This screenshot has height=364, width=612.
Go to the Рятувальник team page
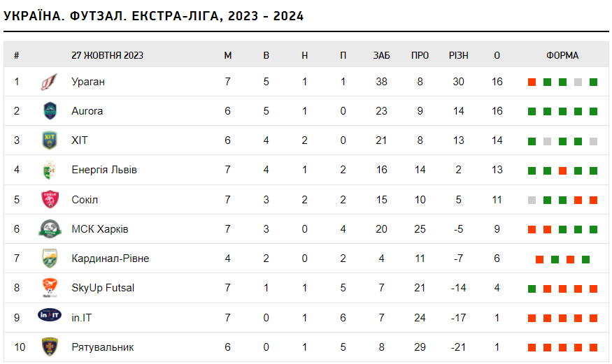[103, 347]
